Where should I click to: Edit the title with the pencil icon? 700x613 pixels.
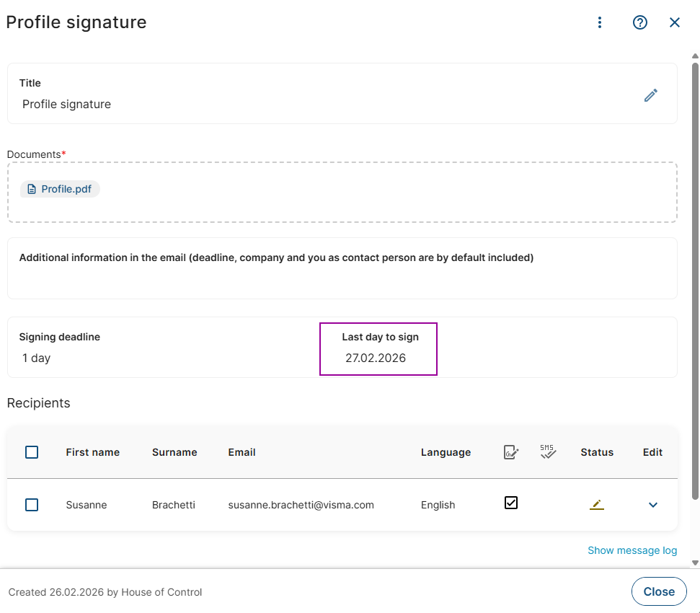(651, 95)
